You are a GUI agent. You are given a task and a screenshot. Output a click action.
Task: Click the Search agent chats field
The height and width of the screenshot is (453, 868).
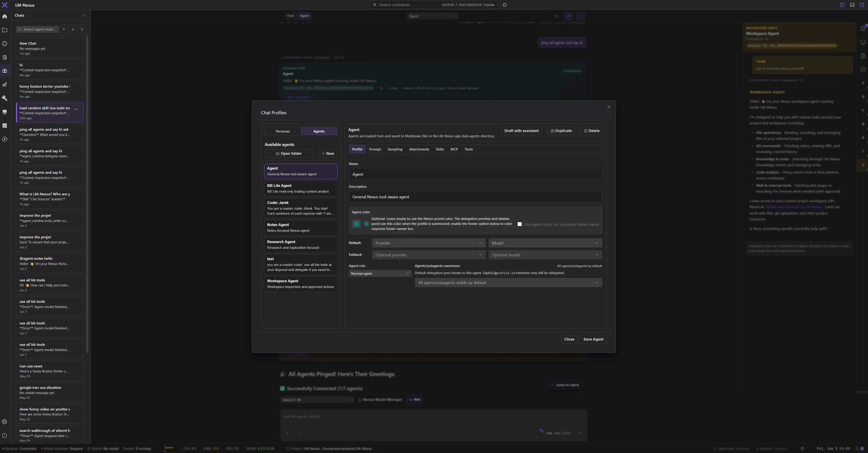pos(37,29)
